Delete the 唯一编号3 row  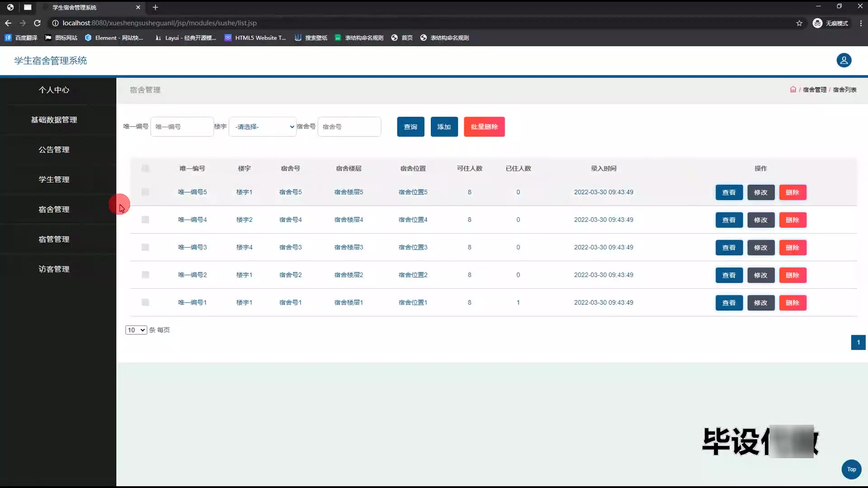[793, 248]
